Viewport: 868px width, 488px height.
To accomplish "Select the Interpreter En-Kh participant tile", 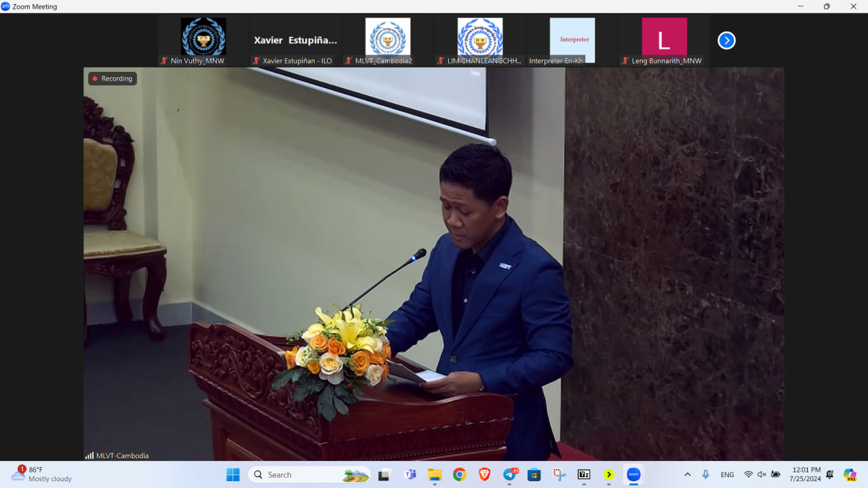I will pos(572,41).
